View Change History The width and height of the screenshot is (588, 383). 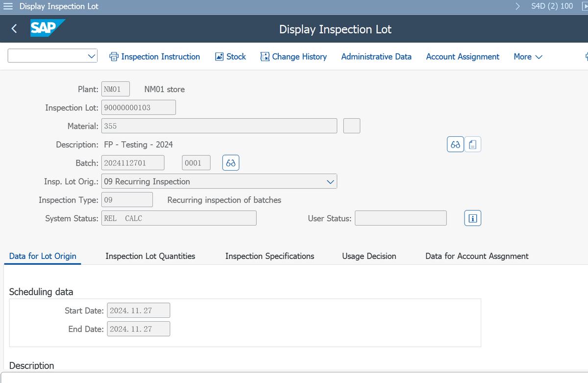[x=294, y=56]
